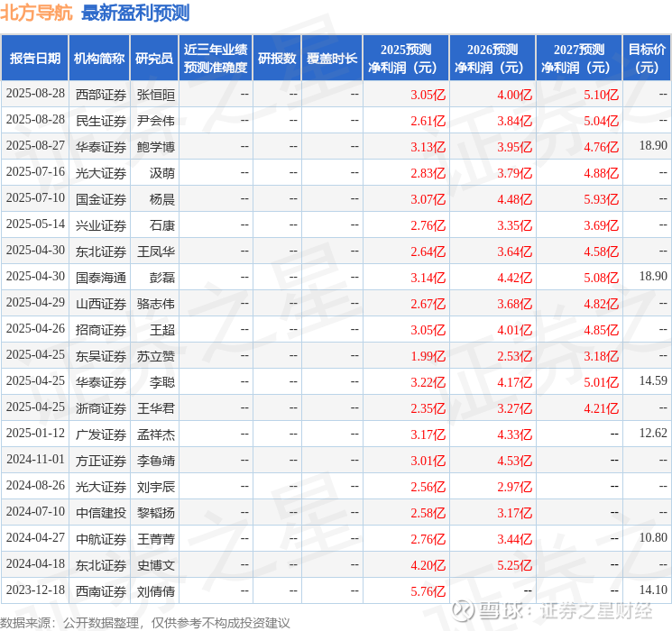Click the 2026预测净利润 column header
672x631 pixels.
(x=492, y=59)
